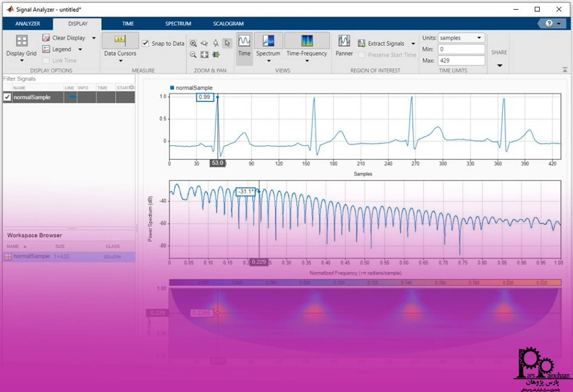Click the normalSample line color swatch

(71, 97)
